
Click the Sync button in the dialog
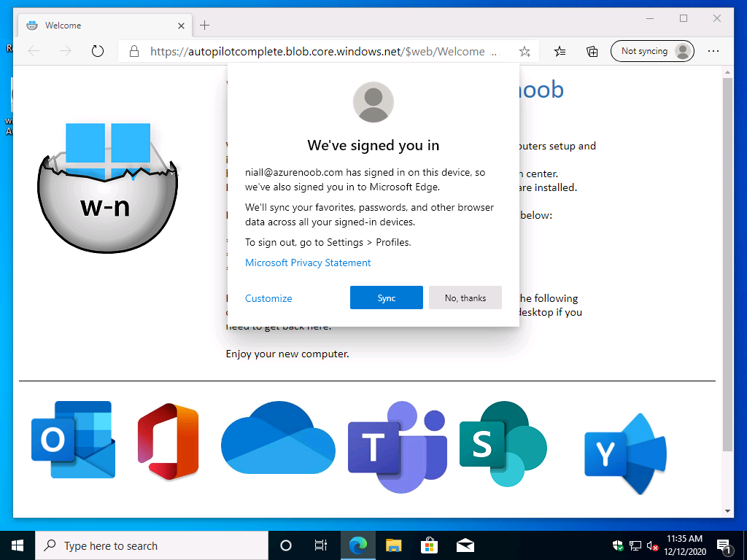coord(387,297)
